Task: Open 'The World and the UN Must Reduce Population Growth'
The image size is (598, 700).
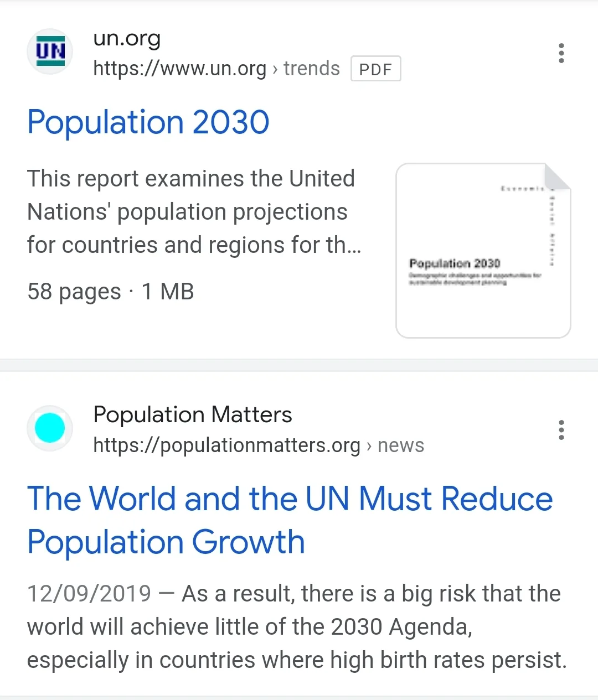Action: point(290,520)
